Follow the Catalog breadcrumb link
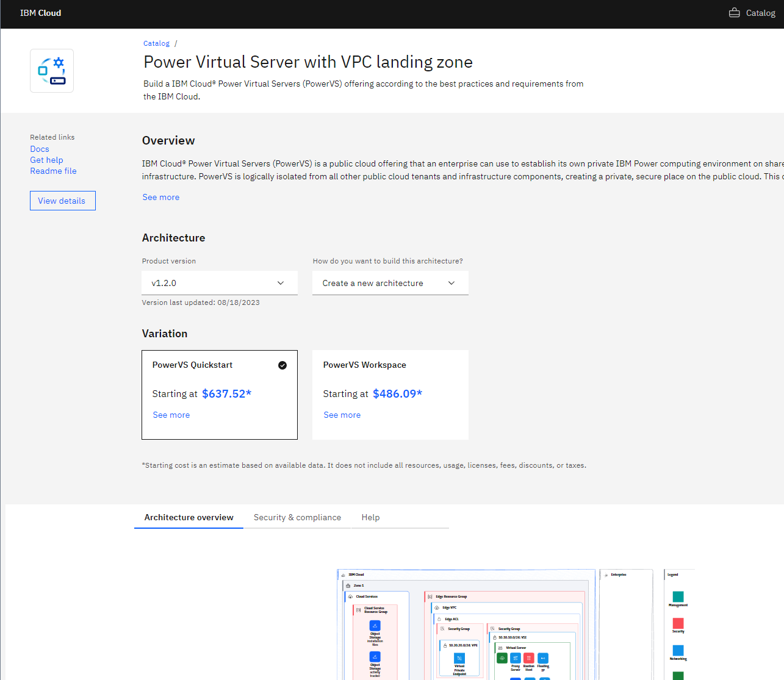The width and height of the screenshot is (784, 680). click(156, 43)
